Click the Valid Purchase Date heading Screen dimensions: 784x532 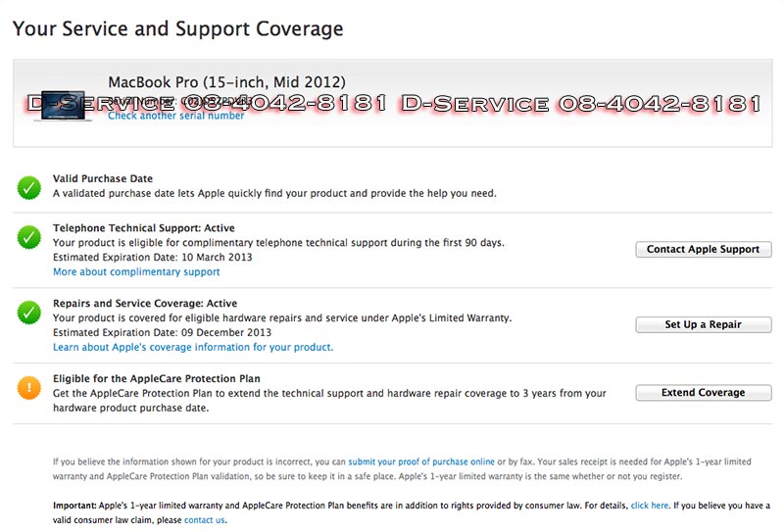103,179
